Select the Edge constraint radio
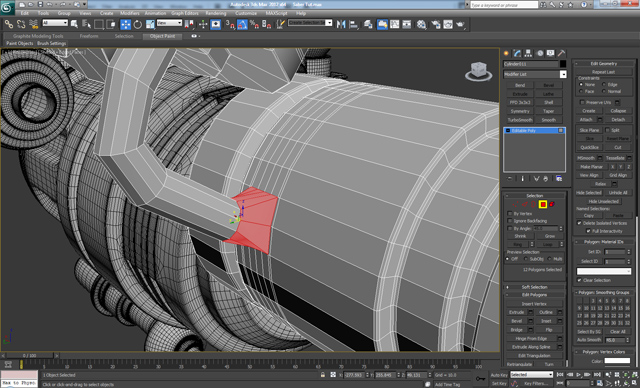 click(x=604, y=84)
